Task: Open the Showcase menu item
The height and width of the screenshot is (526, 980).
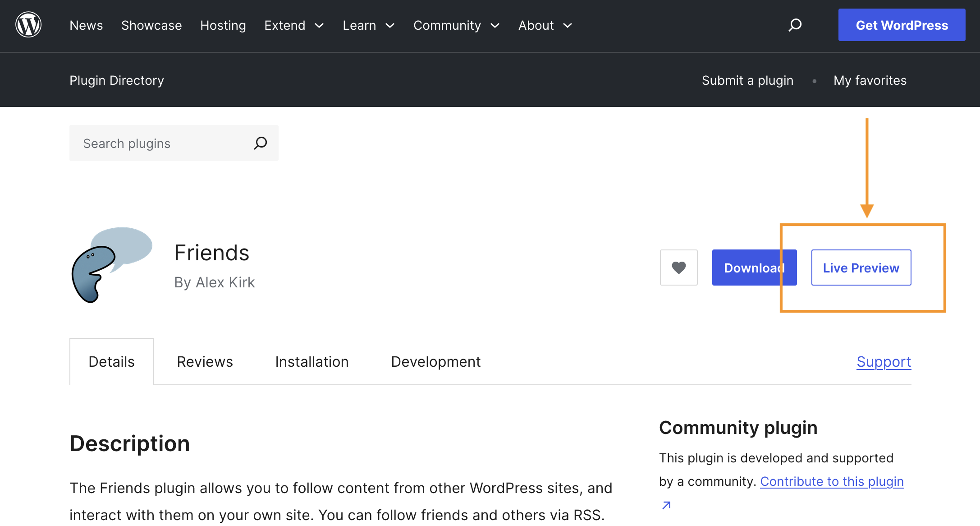Action: pos(151,25)
